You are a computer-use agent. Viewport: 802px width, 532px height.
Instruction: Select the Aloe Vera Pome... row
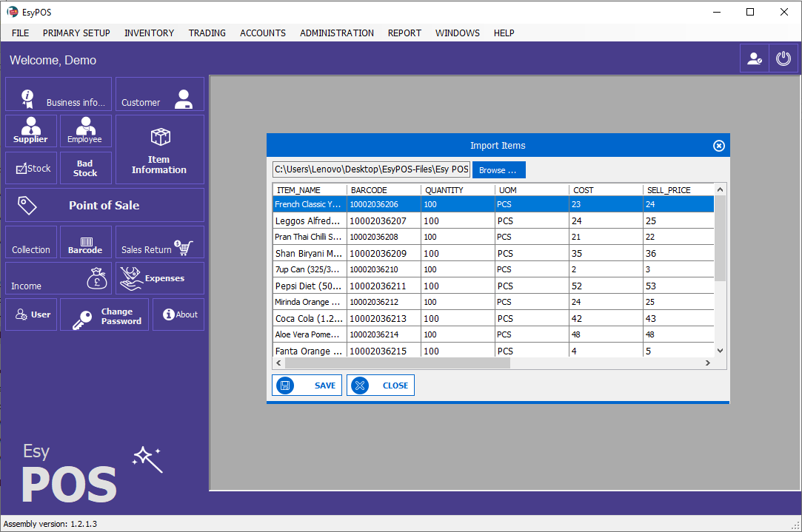(494, 334)
